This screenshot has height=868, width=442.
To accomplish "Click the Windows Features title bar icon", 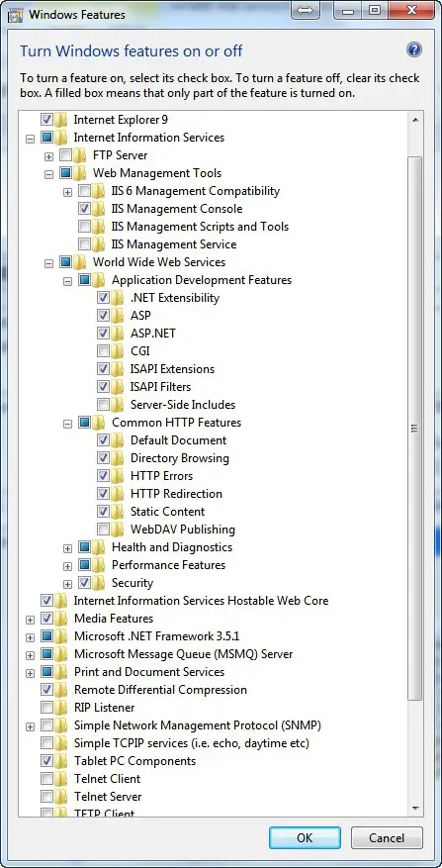I will pos(16,13).
